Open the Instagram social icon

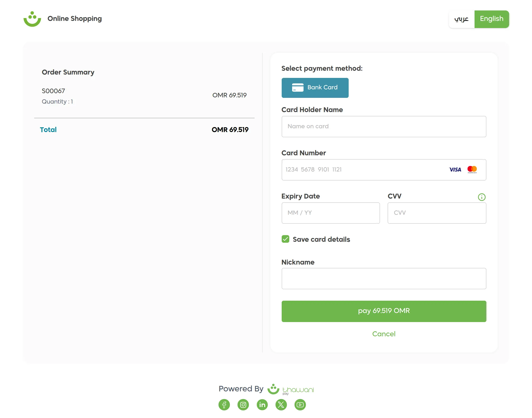(x=243, y=404)
